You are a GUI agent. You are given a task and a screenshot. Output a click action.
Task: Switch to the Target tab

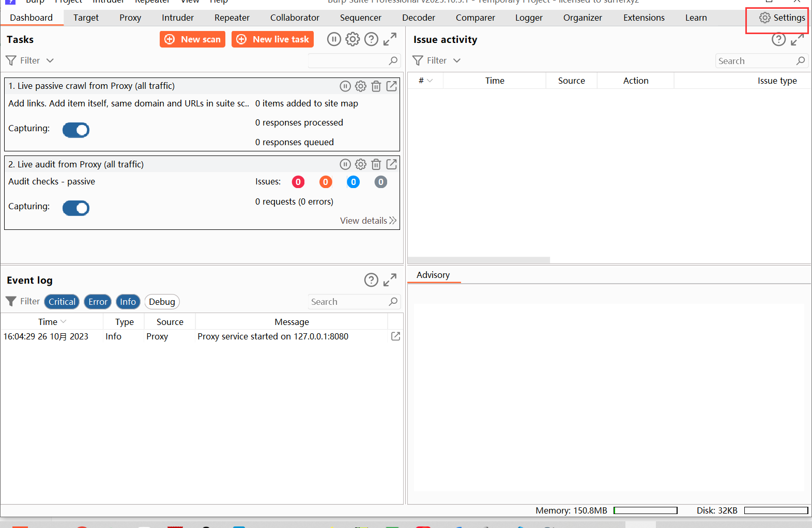click(86, 18)
